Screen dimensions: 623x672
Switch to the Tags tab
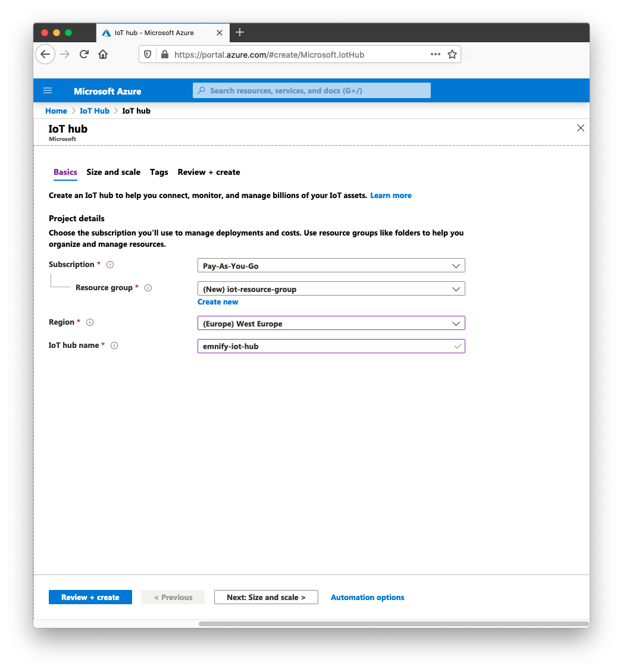[159, 172]
